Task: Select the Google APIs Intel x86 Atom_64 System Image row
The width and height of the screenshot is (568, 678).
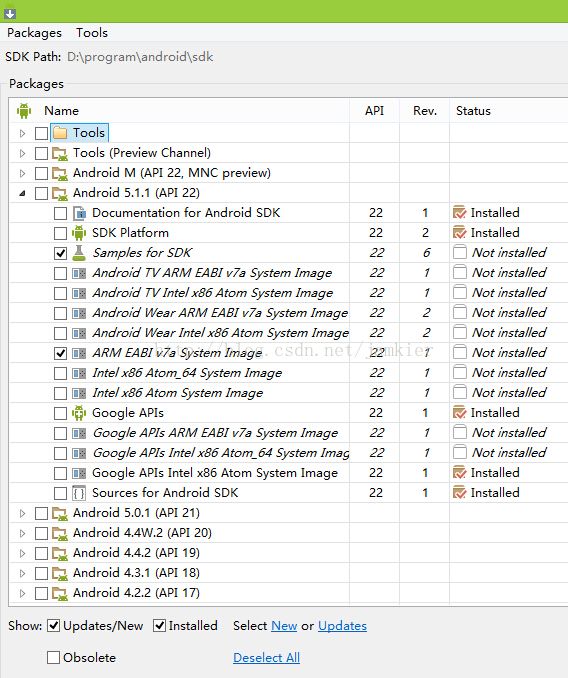Action: click(x=289, y=453)
